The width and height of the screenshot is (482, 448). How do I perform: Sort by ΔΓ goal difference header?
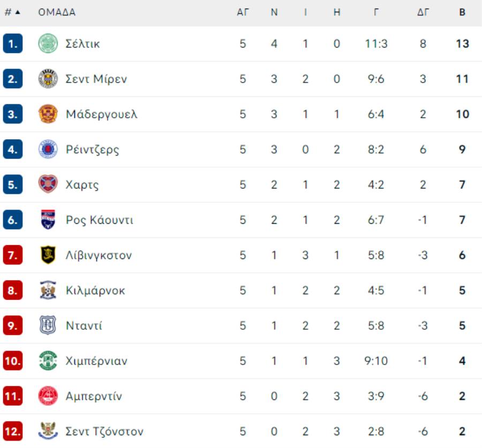(x=423, y=12)
